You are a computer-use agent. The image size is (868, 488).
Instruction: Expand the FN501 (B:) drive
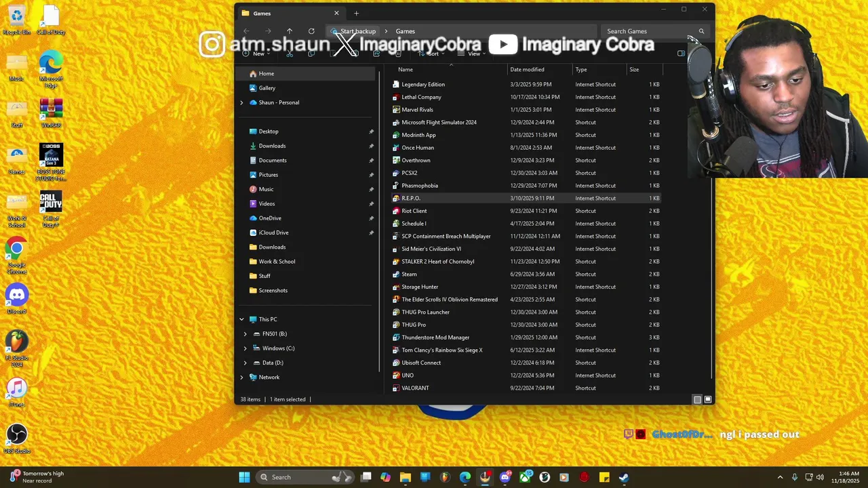pos(245,334)
